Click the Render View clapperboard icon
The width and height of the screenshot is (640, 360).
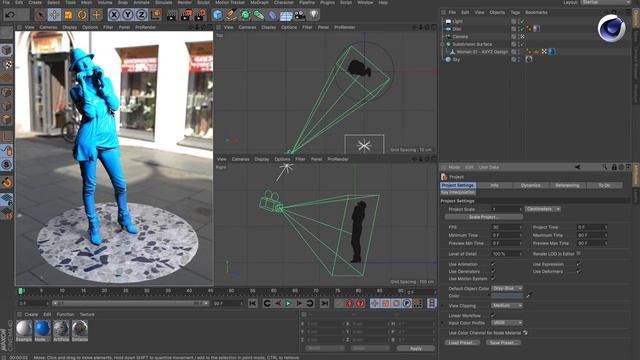(x=172, y=16)
